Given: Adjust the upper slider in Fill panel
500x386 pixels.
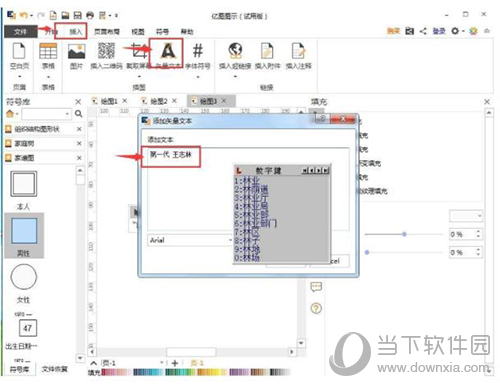Looking at the screenshot, I should click(404, 234).
